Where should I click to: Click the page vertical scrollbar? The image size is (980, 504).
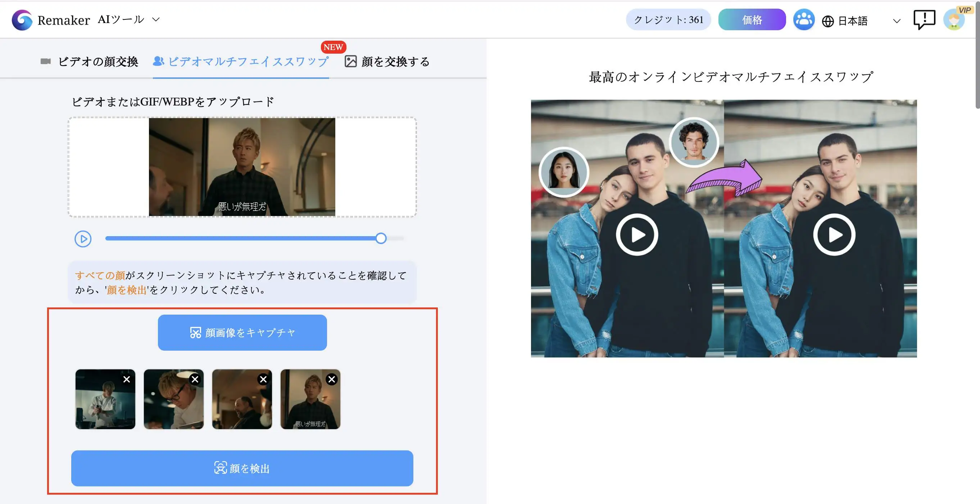pyautogui.click(x=977, y=55)
